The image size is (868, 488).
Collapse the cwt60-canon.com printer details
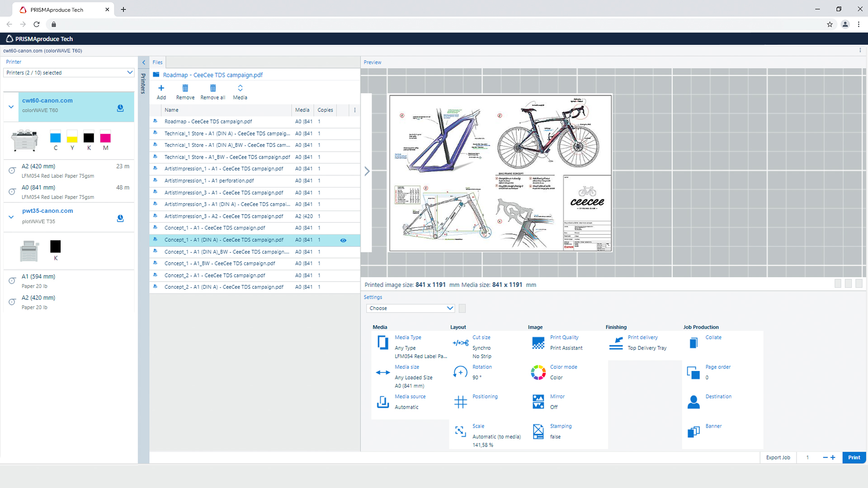pyautogui.click(x=11, y=107)
